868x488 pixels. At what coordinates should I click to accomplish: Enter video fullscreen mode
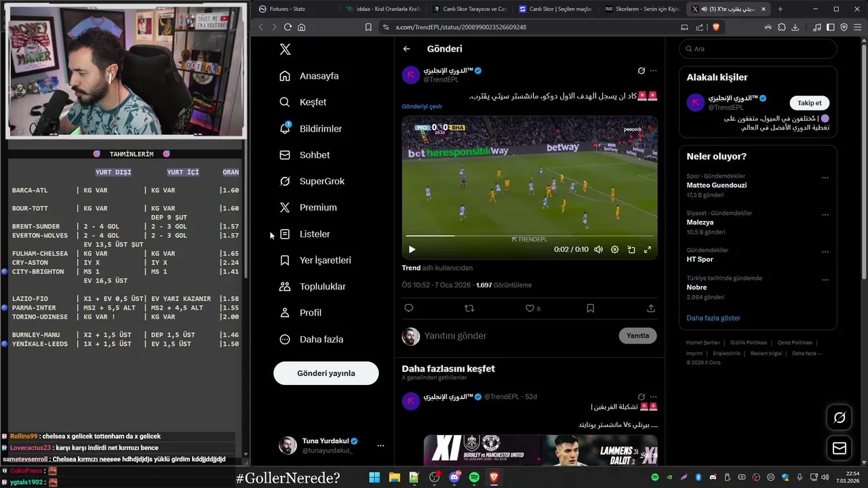[647, 249]
